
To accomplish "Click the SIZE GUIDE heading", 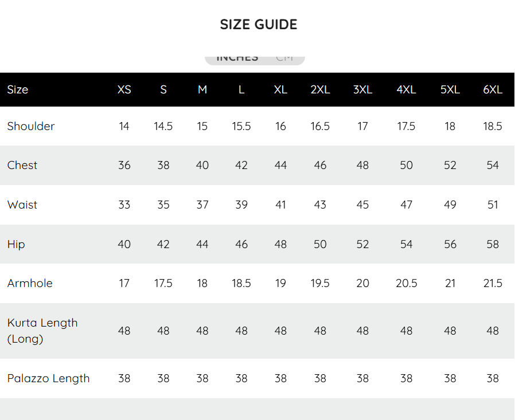I will [259, 25].
